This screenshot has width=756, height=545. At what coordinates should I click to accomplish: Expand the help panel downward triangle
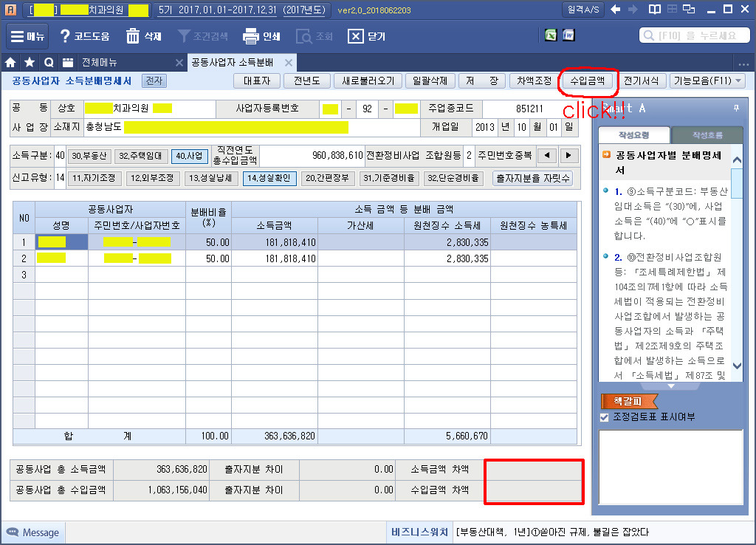coord(670,386)
